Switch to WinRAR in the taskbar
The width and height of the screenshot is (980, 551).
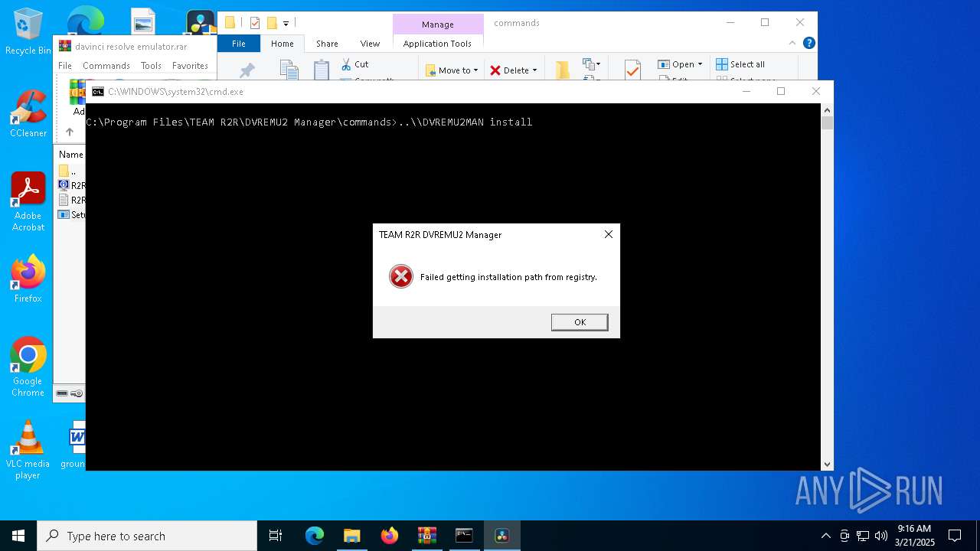[x=426, y=536]
